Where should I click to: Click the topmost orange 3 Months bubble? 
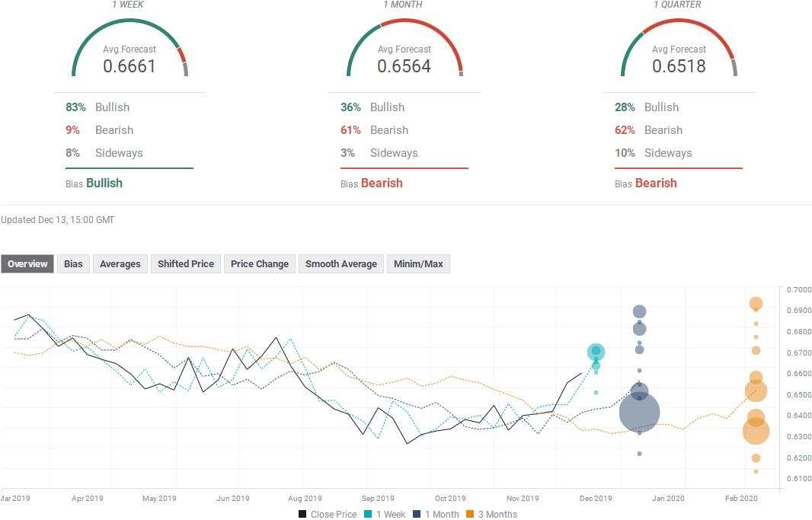(756, 304)
